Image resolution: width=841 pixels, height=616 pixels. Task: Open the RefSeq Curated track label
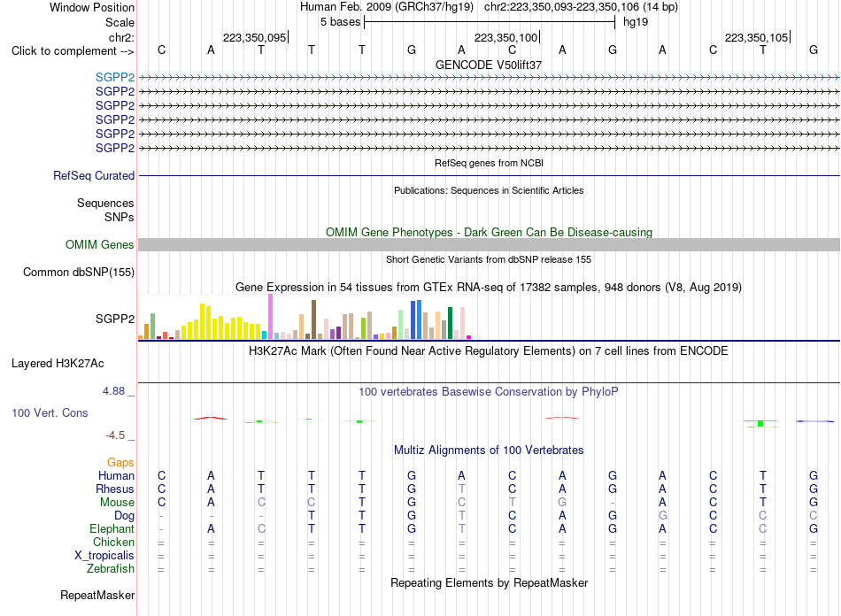tap(94, 175)
